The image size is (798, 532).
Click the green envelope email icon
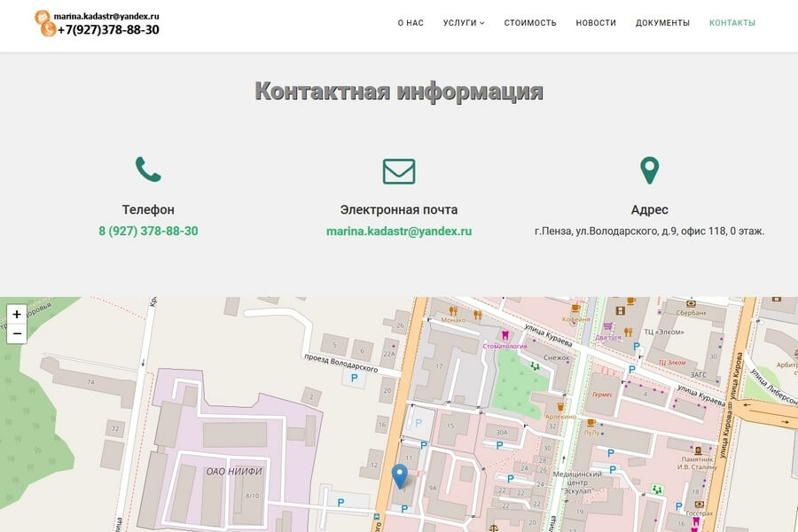[x=399, y=171]
